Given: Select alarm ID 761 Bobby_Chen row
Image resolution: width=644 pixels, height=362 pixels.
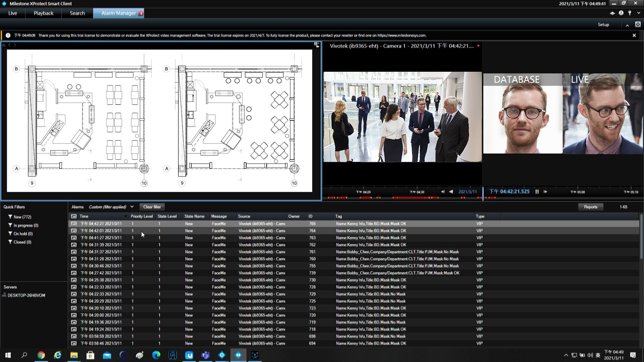Looking at the screenshot, I should coord(354,252).
